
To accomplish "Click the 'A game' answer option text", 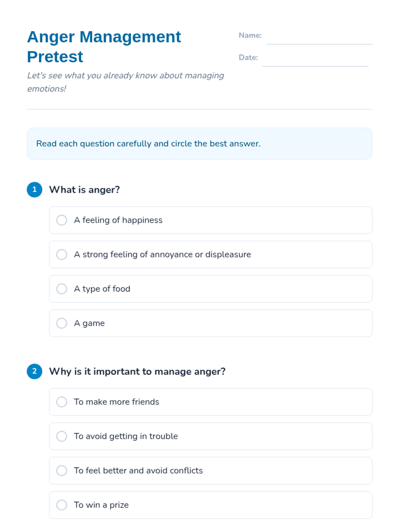I will point(89,323).
